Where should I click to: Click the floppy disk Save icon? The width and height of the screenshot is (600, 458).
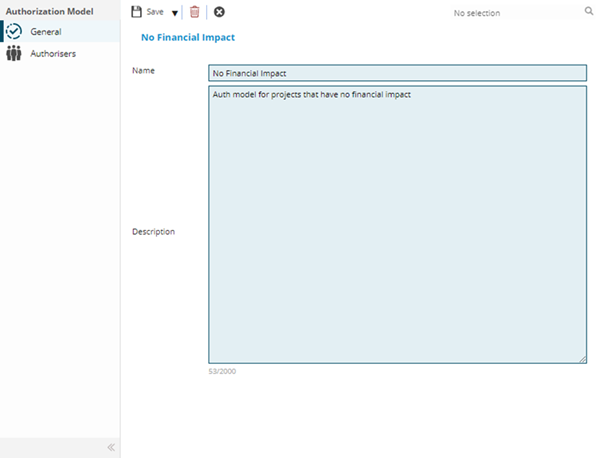[137, 12]
